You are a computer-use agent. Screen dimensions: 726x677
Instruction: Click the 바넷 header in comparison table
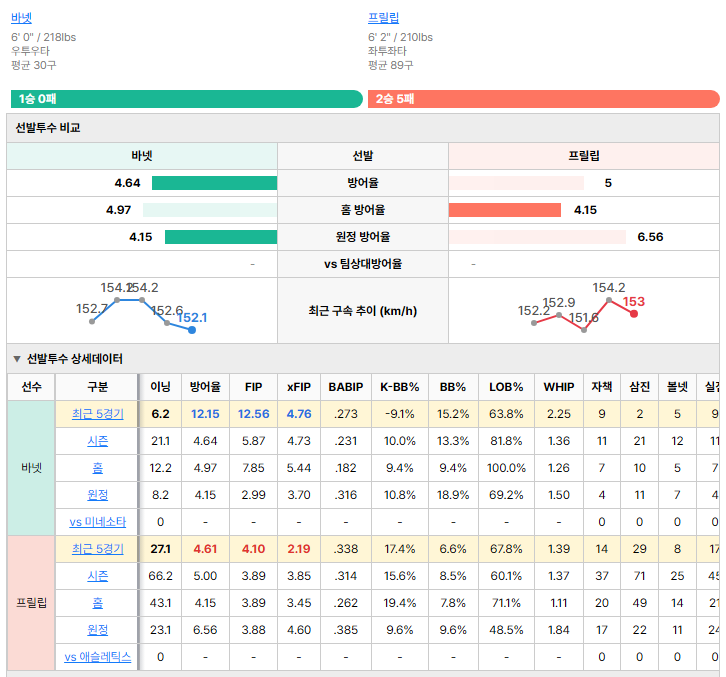point(142,156)
